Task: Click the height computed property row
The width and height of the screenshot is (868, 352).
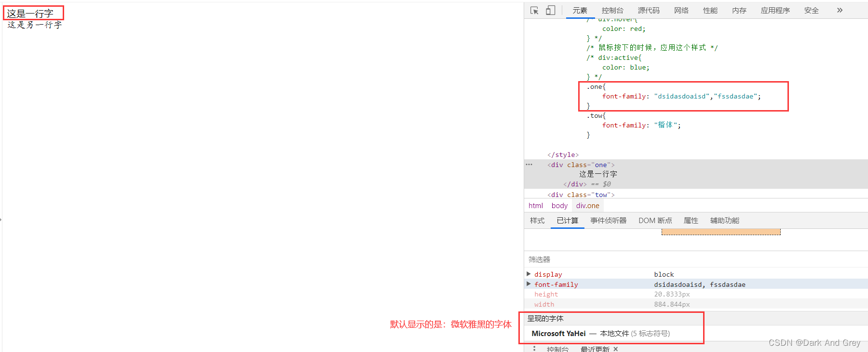Action: point(696,294)
